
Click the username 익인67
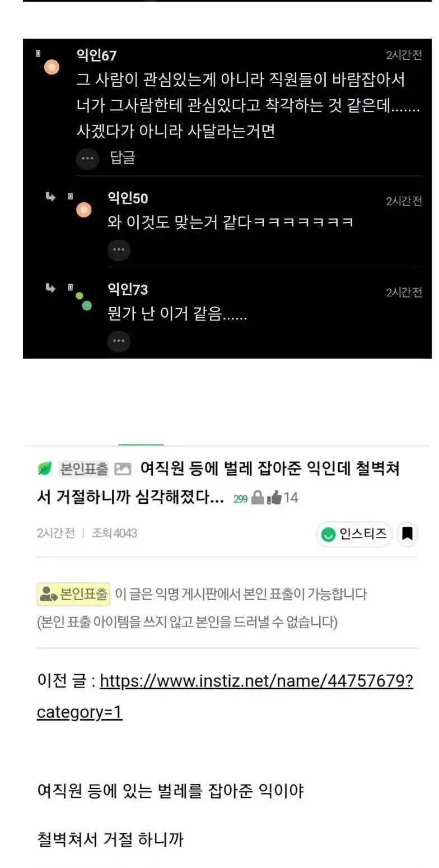(x=96, y=55)
